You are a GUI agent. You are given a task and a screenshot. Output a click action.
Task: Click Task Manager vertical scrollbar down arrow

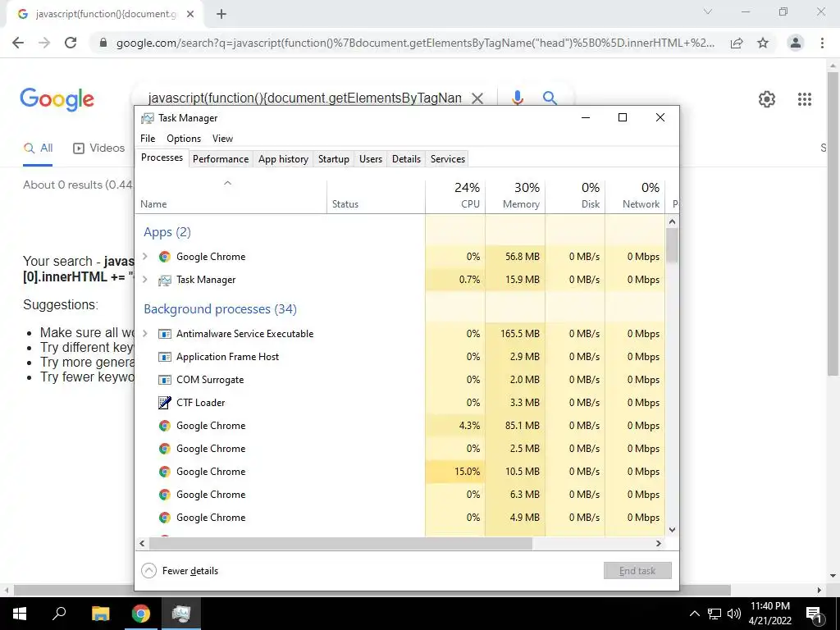[x=673, y=530]
